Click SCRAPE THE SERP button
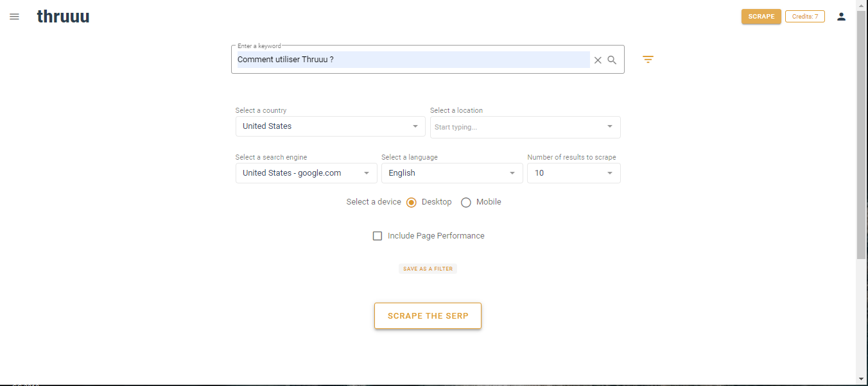 coord(428,316)
